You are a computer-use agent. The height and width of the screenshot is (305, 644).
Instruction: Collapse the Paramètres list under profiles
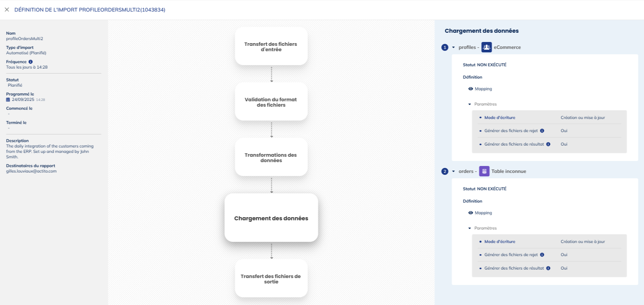tap(470, 104)
